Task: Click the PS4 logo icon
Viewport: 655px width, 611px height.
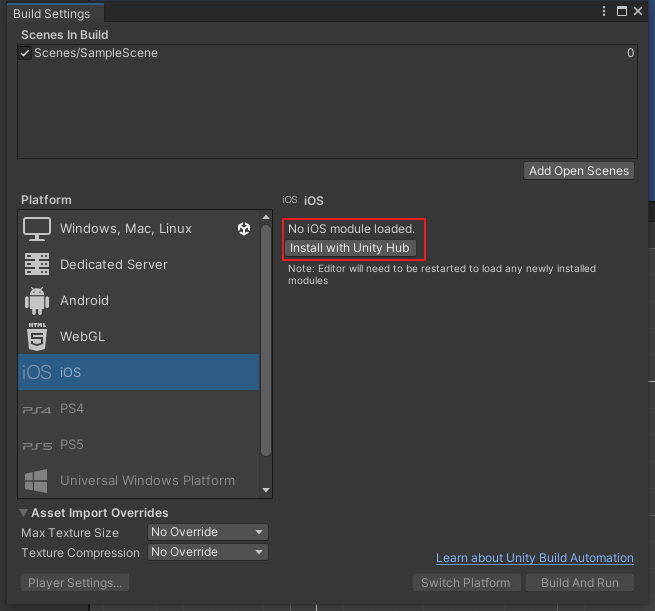Action: point(37,410)
